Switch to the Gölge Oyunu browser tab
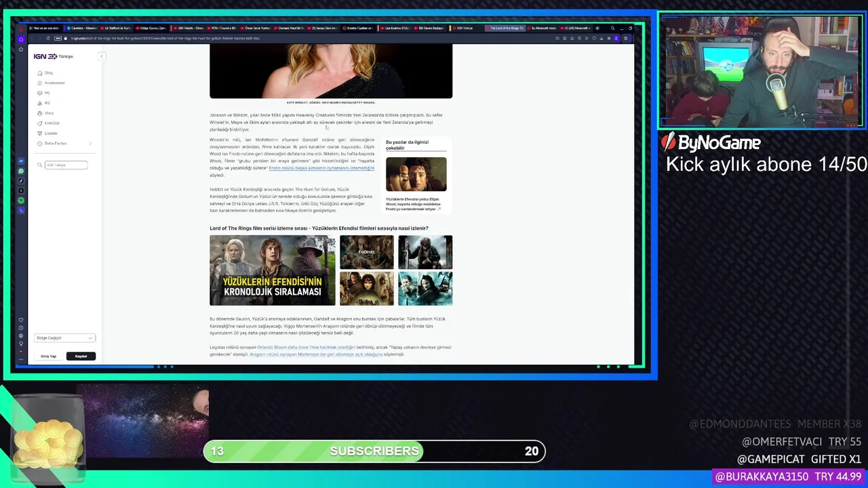Viewport: 868px width, 488px height. [x=152, y=28]
